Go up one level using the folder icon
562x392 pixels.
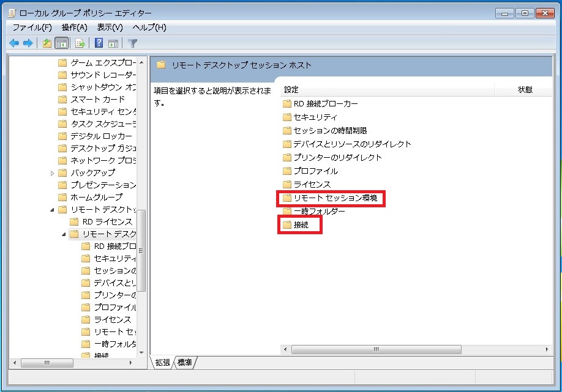(x=47, y=43)
